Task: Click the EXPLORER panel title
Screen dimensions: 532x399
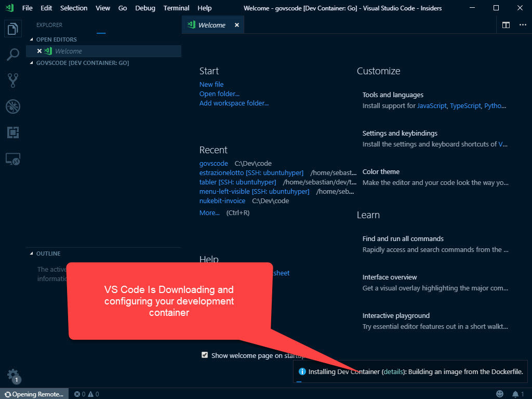Action: pyautogui.click(x=49, y=25)
